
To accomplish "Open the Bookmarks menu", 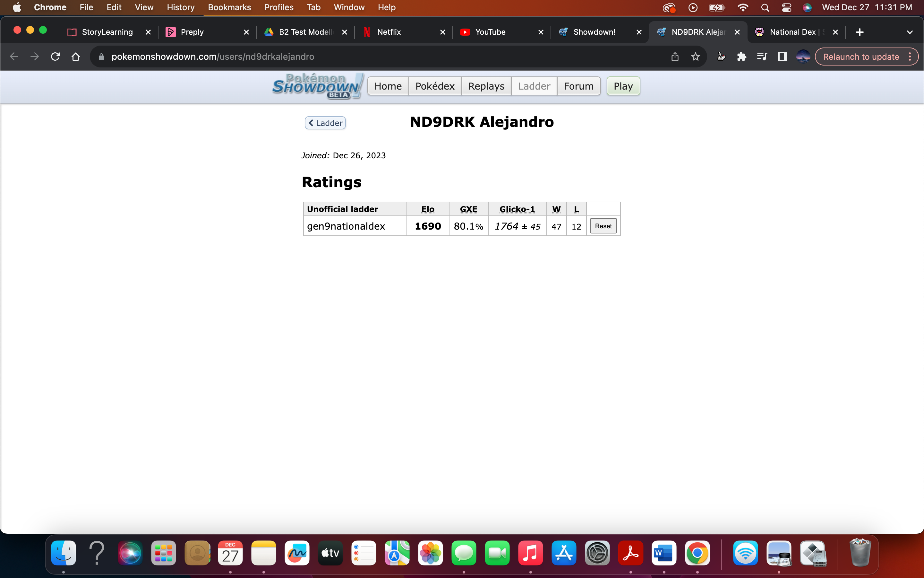I will coord(229,7).
